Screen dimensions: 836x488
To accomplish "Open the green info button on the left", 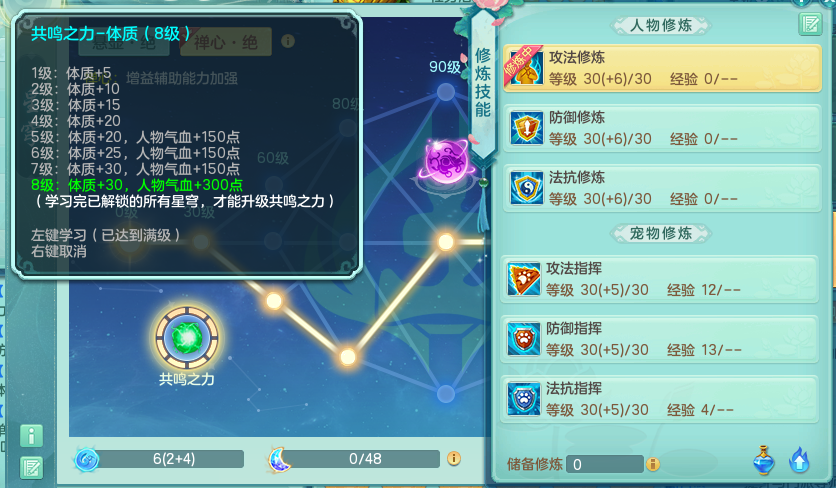I will (31, 436).
